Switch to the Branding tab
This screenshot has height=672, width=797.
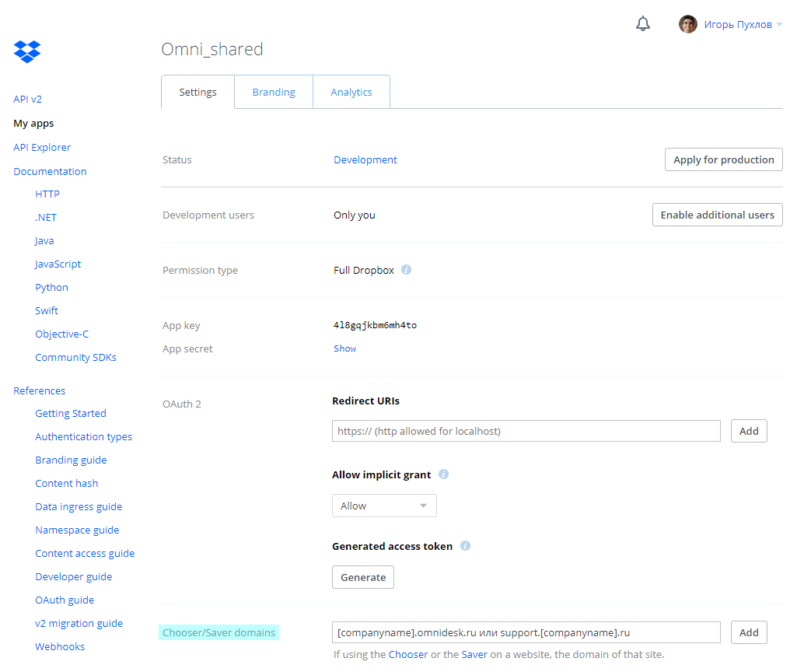tap(274, 92)
